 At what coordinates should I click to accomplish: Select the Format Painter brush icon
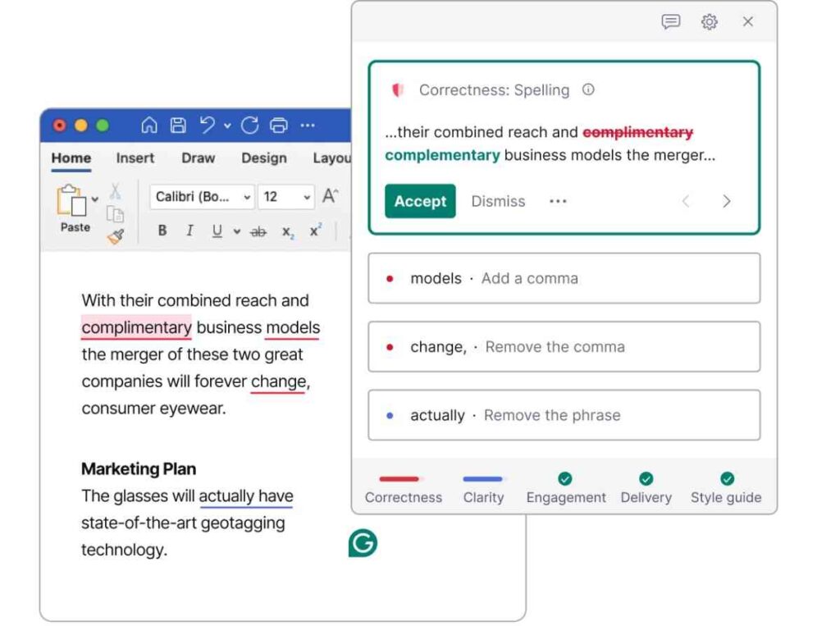116,236
